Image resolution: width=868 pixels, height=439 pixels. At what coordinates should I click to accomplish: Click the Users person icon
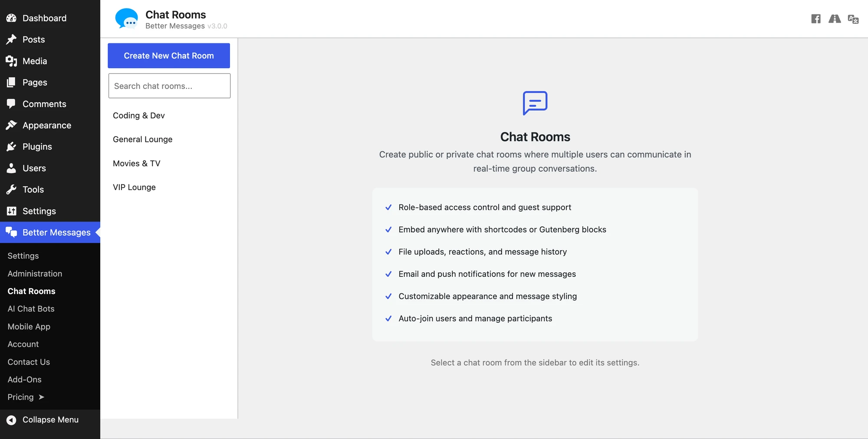click(x=11, y=168)
